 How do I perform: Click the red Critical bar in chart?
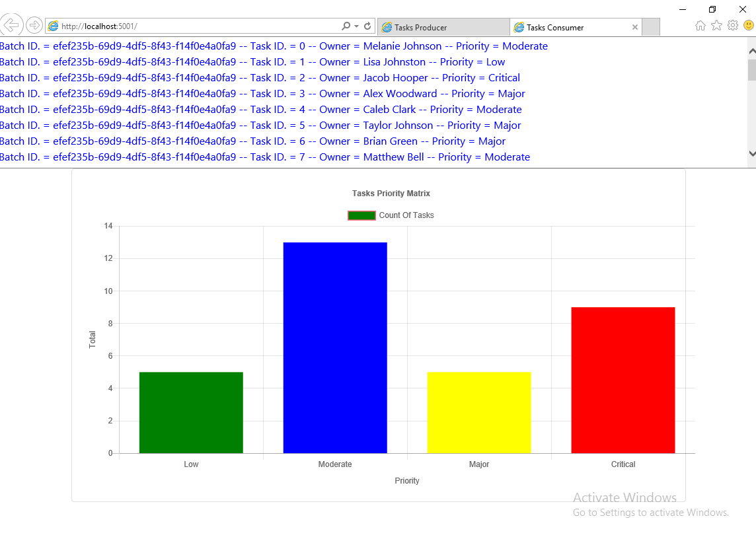click(x=623, y=380)
